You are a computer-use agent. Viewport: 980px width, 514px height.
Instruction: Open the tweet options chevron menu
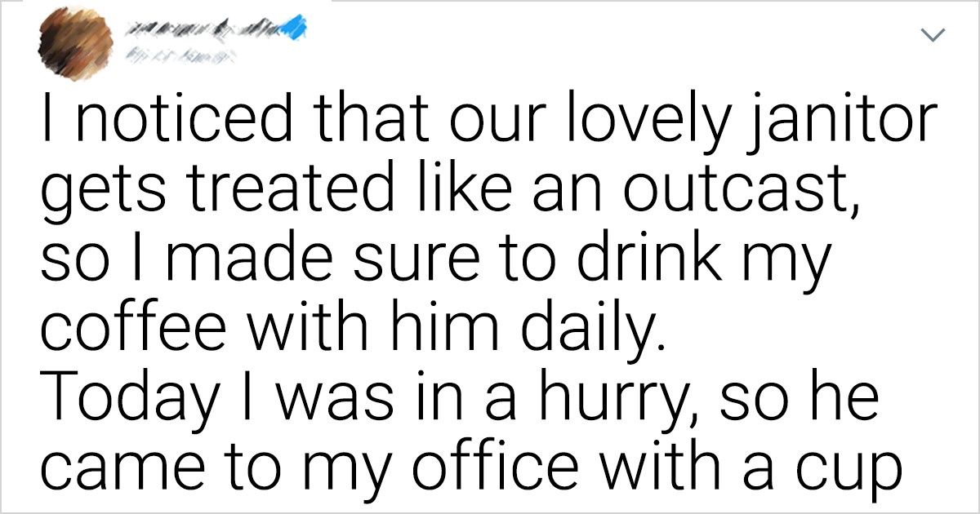(934, 35)
